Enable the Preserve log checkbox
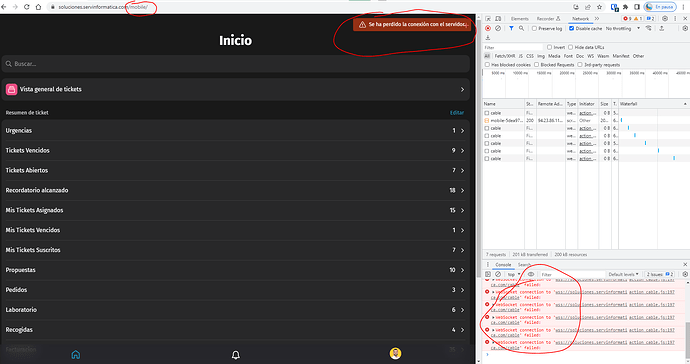This screenshot has height=364, width=690. (x=534, y=28)
